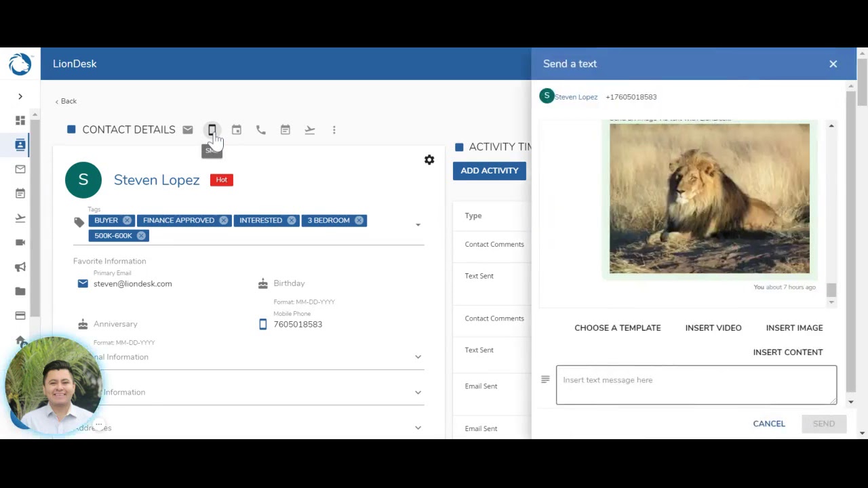Screen dimensions: 868x488
Task: Click the conversation scrollbar up arrow
Action: click(831, 126)
